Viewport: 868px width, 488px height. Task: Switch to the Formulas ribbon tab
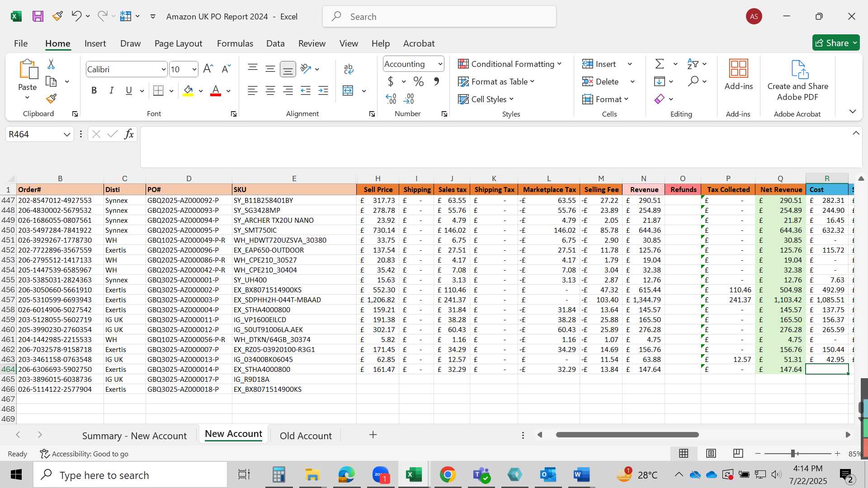point(235,43)
